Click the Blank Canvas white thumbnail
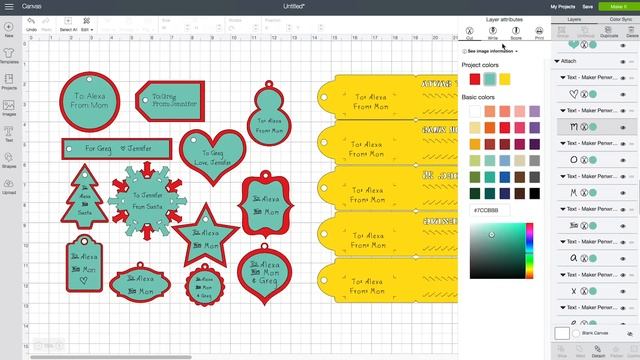Viewport: 640px width, 360px height. [562, 333]
